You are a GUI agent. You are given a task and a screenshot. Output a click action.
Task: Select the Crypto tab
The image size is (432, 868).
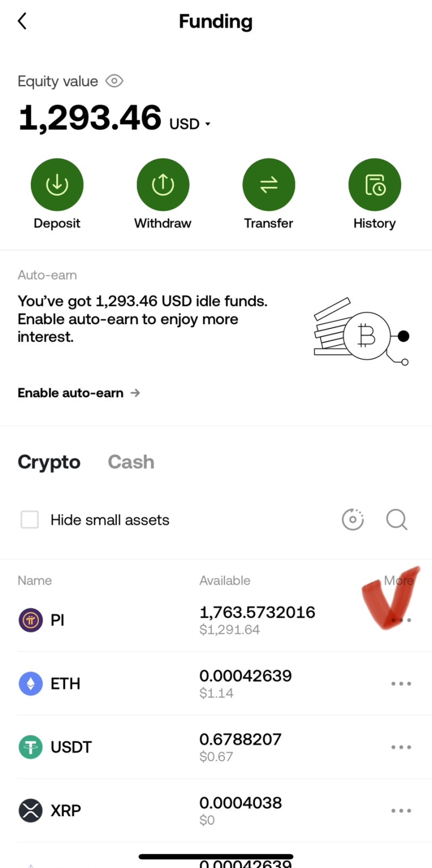click(49, 462)
